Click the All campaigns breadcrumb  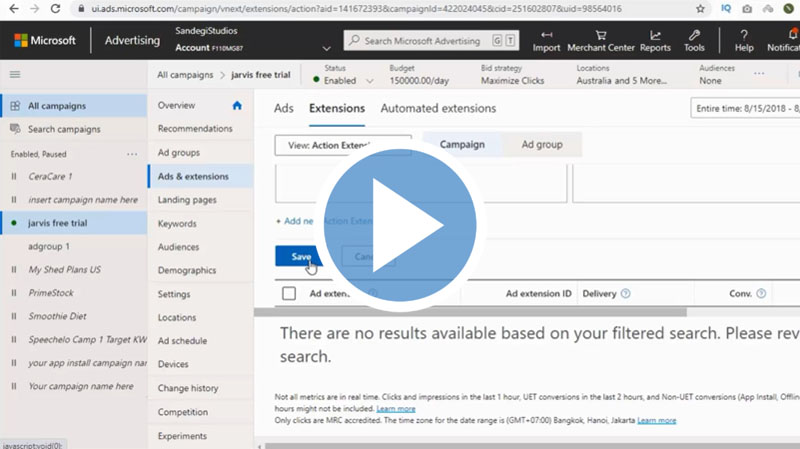pyautogui.click(x=185, y=74)
